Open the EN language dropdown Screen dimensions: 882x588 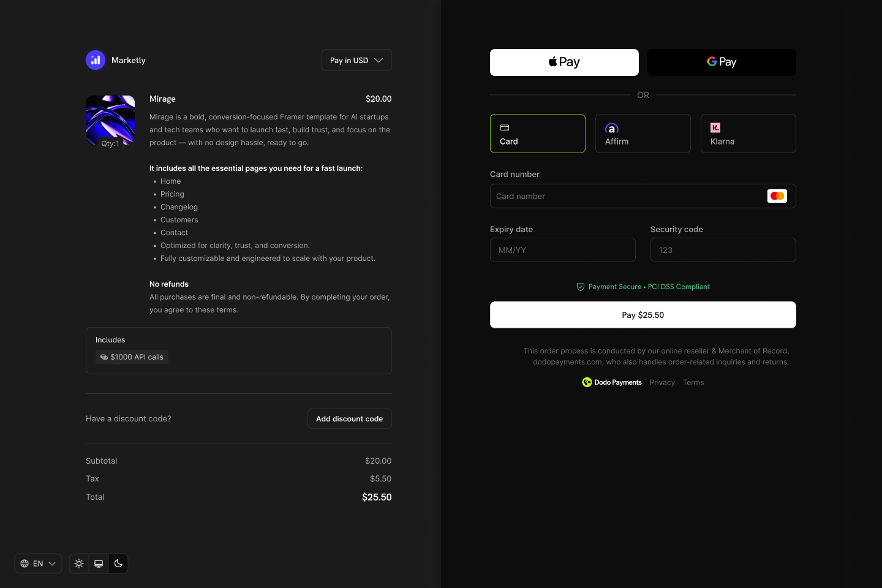coord(38,563)
